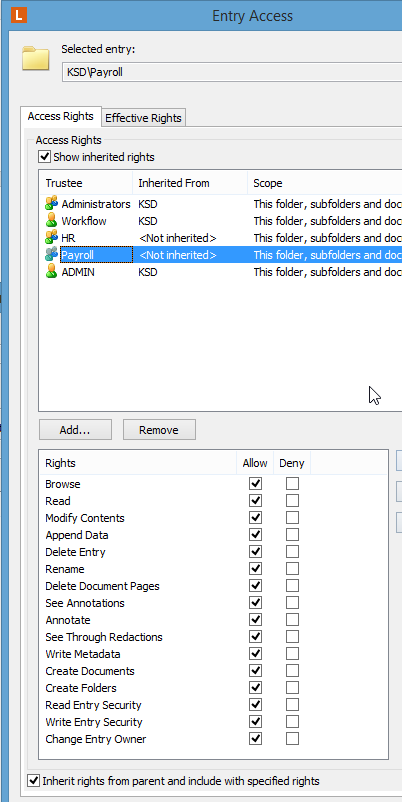Toggle the Show inherited rights checkbox
This screenshot has width=402, height=802.
[x=45, y=157]
